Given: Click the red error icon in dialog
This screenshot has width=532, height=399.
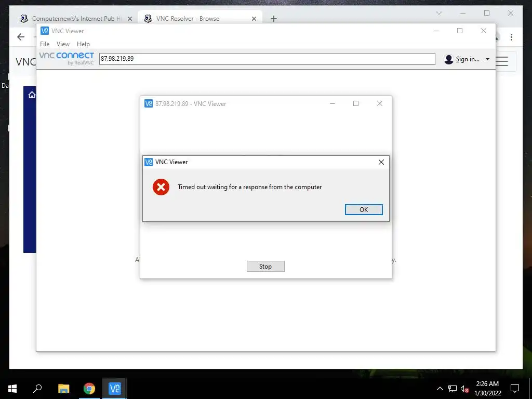Looking at the screenshot, I should (x=161, y=187).
